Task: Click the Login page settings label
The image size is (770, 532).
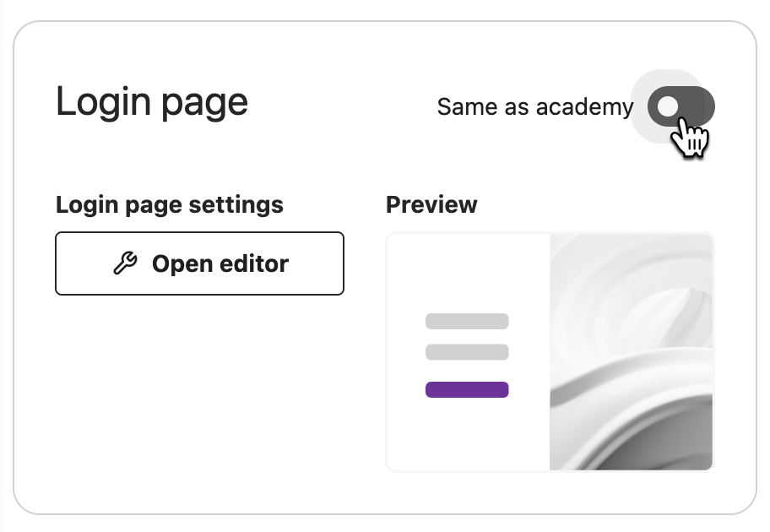Action: coord(169,204)
